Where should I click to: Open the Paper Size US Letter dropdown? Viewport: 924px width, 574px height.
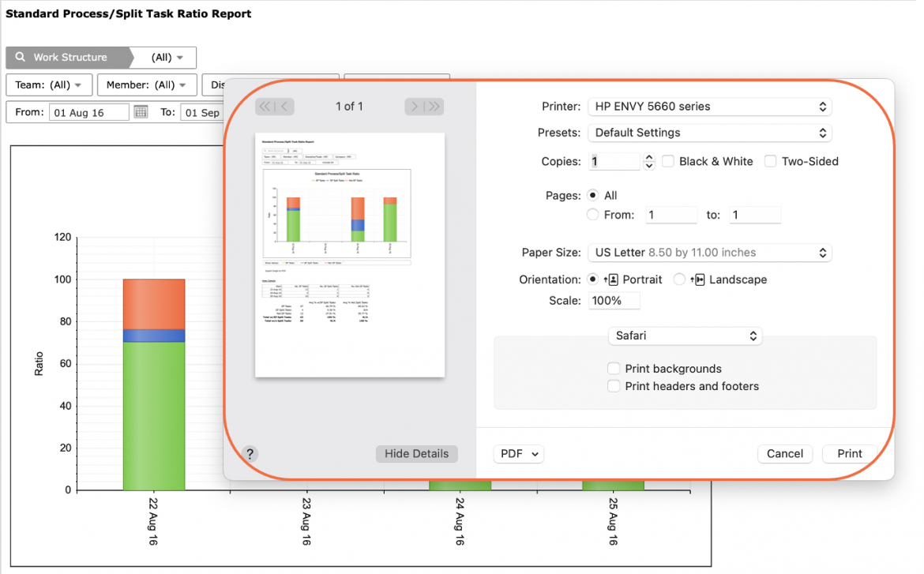710,253
